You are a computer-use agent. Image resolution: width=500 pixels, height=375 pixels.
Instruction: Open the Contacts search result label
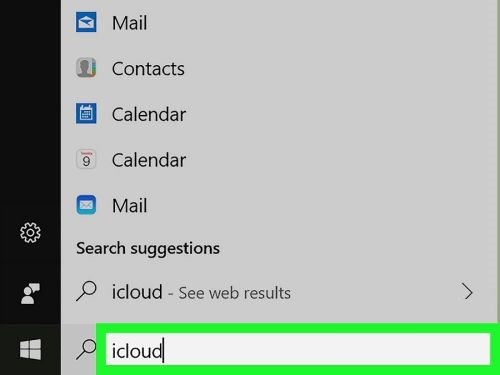148,69
